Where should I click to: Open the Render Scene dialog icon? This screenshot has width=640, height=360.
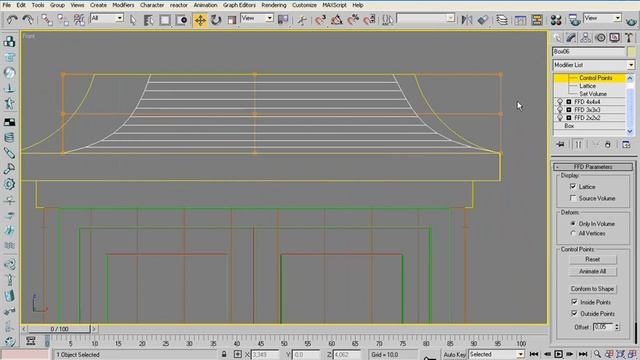[574, 20]
